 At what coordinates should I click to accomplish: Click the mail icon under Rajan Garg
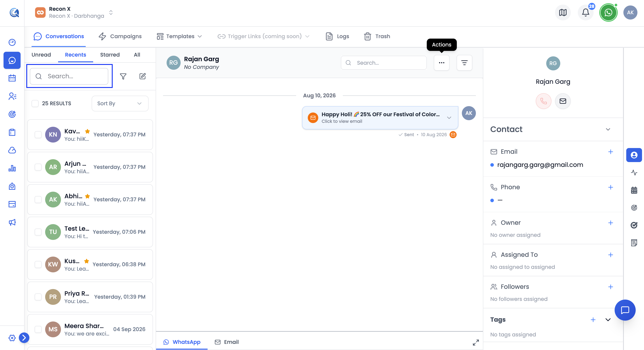562,101
